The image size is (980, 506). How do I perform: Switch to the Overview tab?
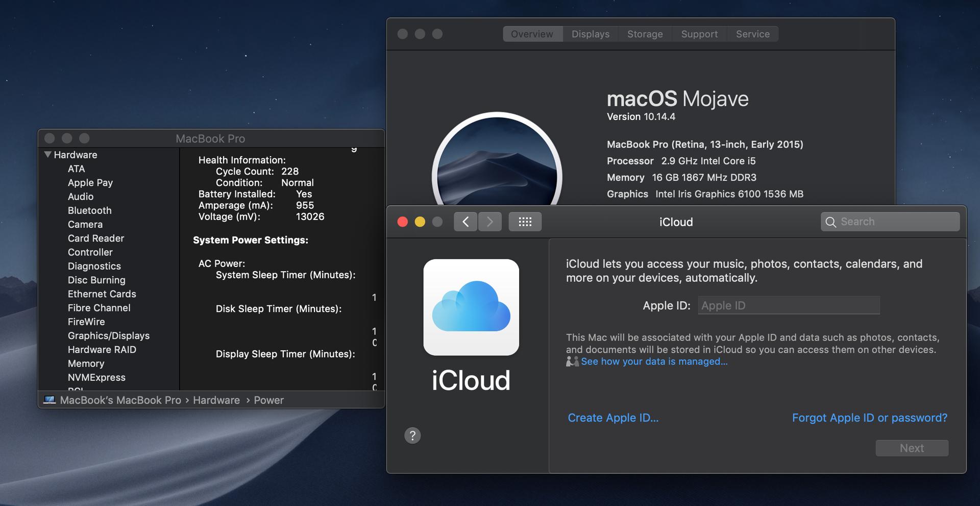[532, 34]
